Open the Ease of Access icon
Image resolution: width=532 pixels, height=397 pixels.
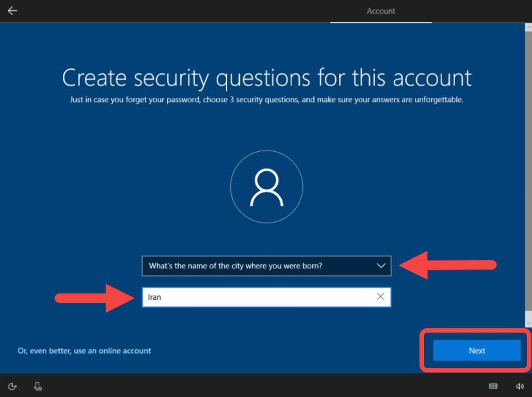pos(12,386)
